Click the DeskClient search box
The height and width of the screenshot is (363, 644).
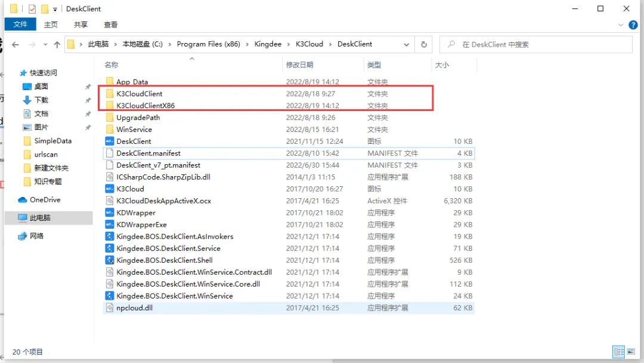(536, 44)
